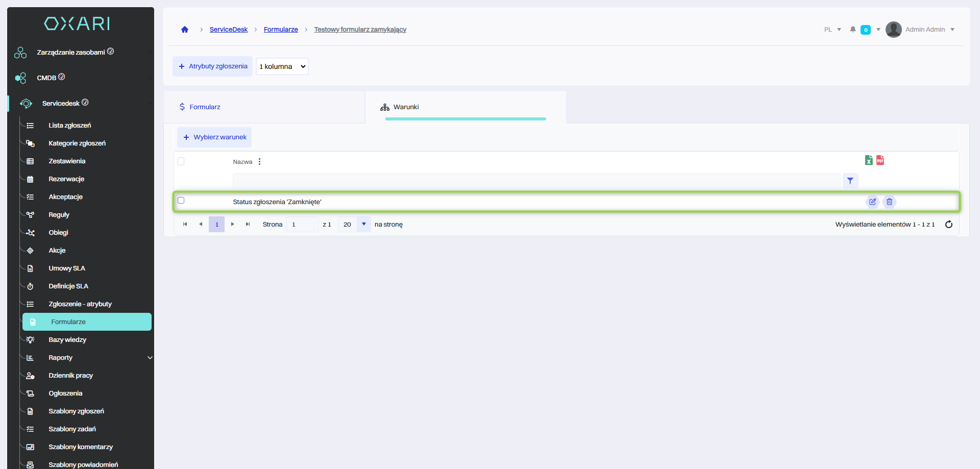
Task: Expand the Raporty sidebar submenu
Action: [150, 358]
